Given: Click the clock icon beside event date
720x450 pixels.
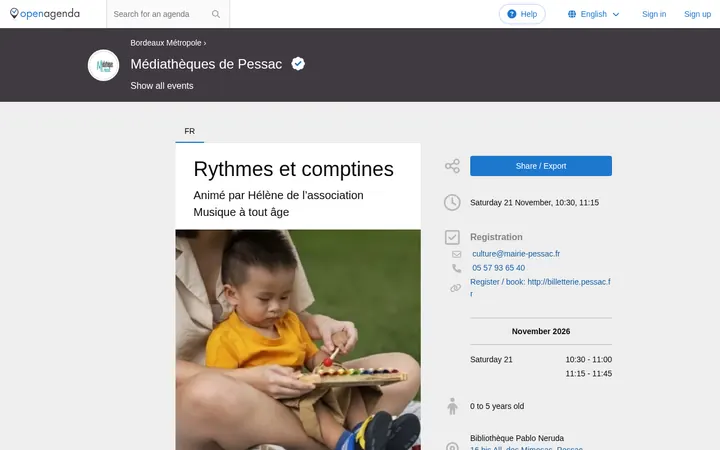Looking at the screenshot, I should 452,202.
